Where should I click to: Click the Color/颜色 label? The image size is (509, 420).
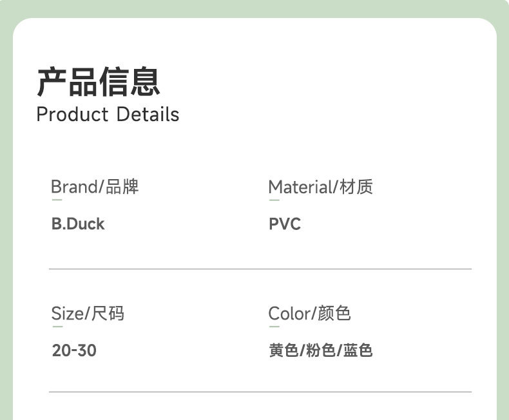click(x=309, y=314)
